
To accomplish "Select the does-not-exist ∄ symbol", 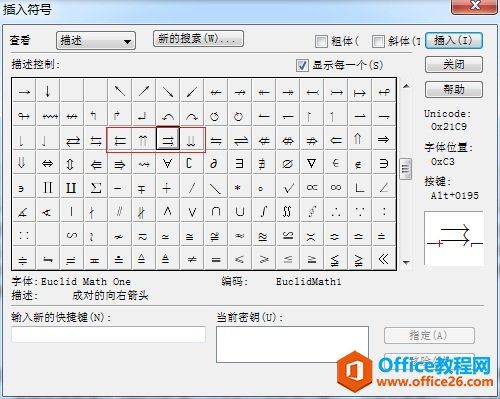I will (x=264, y=163).
